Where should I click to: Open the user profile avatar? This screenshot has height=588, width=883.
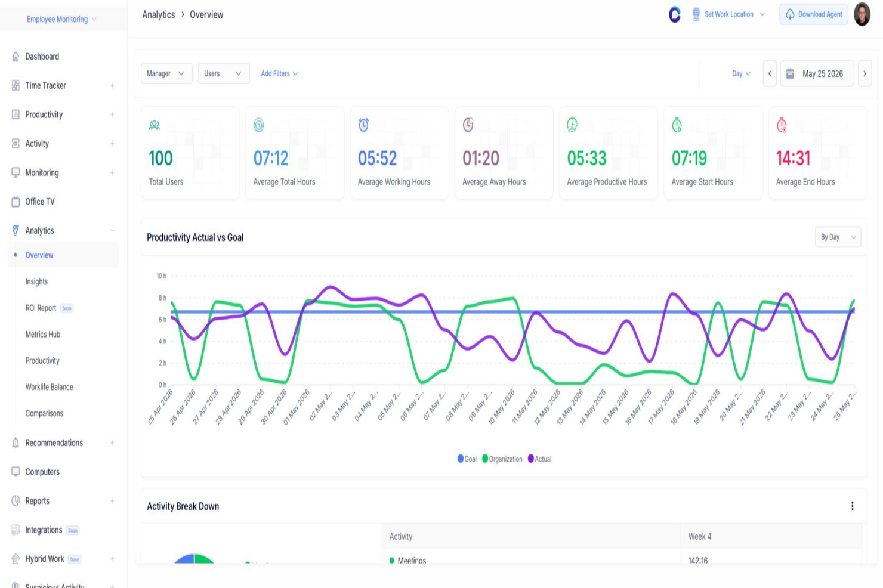click(862, 14)
